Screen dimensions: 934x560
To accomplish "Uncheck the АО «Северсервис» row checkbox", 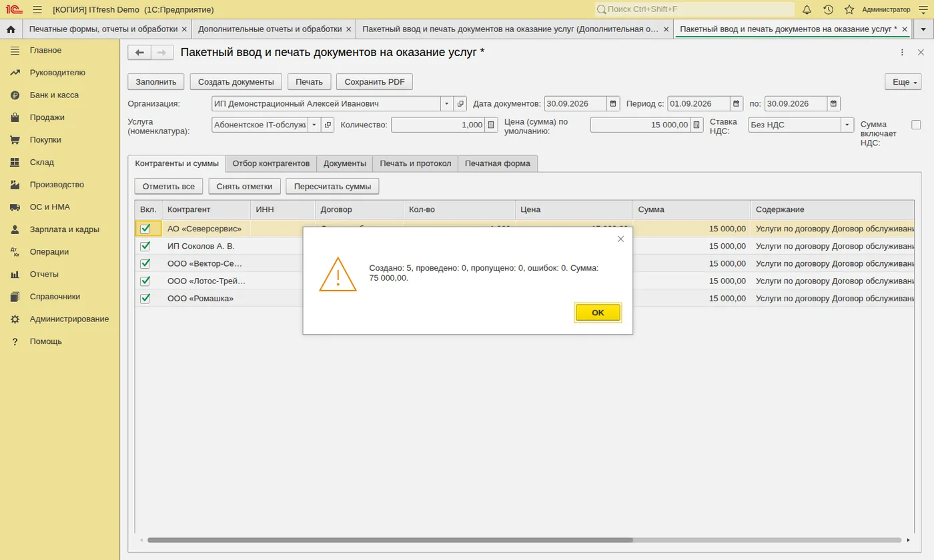I will click(145, 229).
